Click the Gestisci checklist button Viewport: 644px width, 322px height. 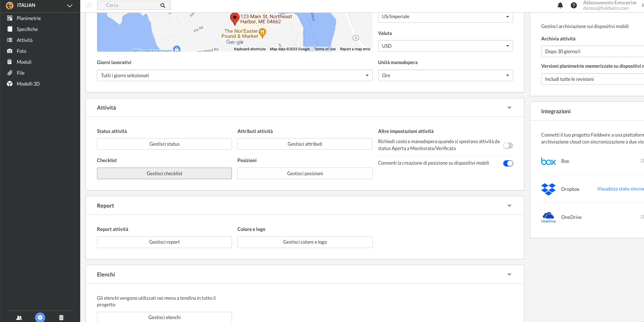tap(164, 173)
